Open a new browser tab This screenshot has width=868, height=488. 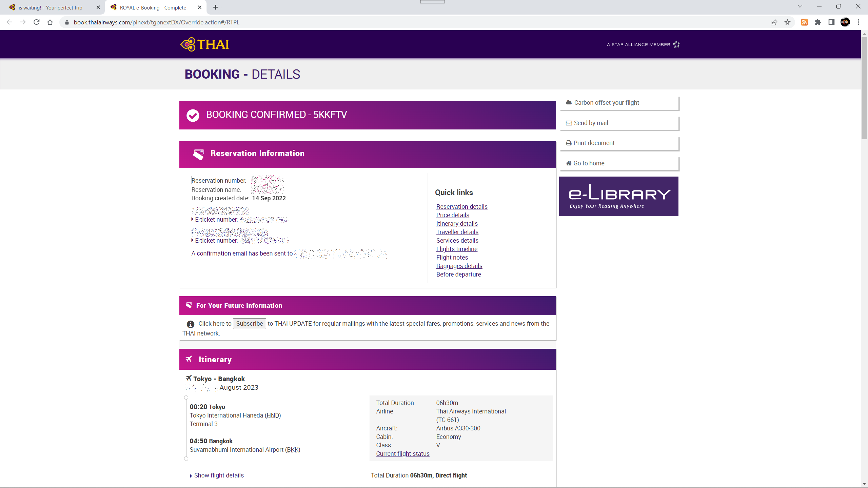[x=216, y=7]
